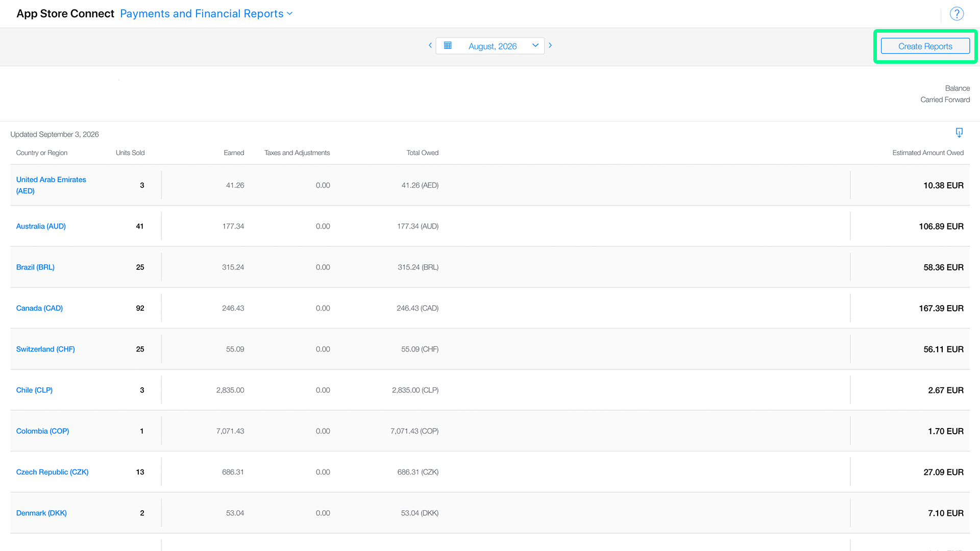Select the 56.11 EUR estimated amount
This screenshot has height=551, width=980.
943,349
